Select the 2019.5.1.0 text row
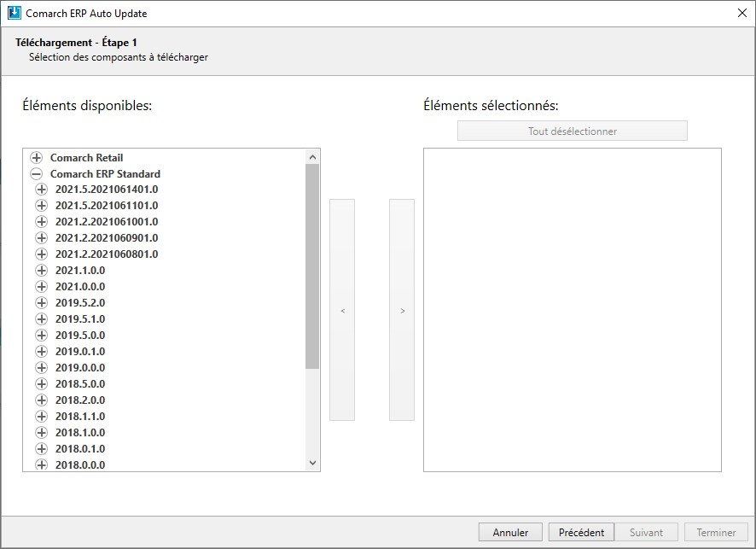 (x=80, y=318)
